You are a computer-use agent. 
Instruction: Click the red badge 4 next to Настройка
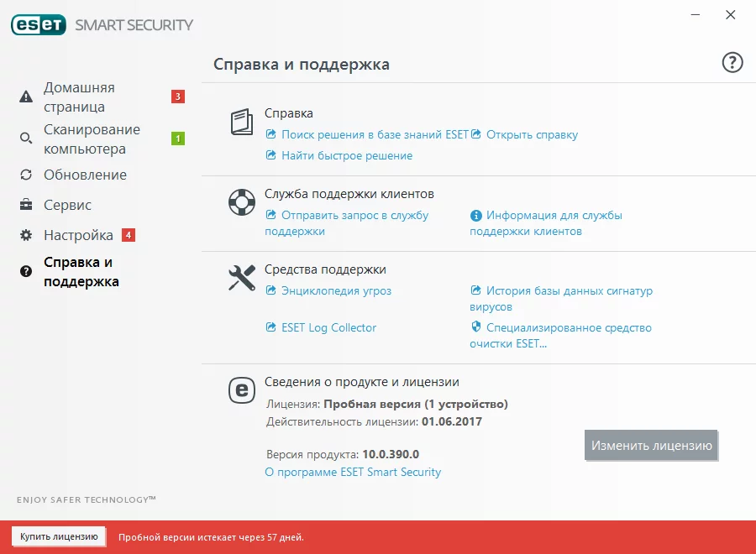pos(129,235)
